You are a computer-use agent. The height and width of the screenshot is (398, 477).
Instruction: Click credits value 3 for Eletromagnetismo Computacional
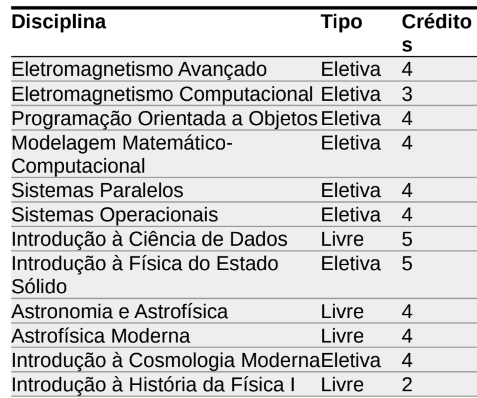tap(407, 94)
